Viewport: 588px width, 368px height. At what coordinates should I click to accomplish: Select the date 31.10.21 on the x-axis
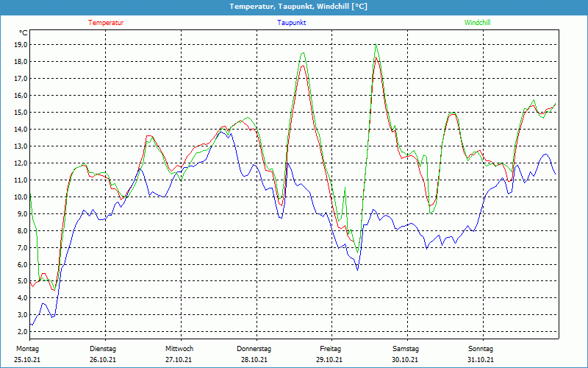[x=481, y=360]
